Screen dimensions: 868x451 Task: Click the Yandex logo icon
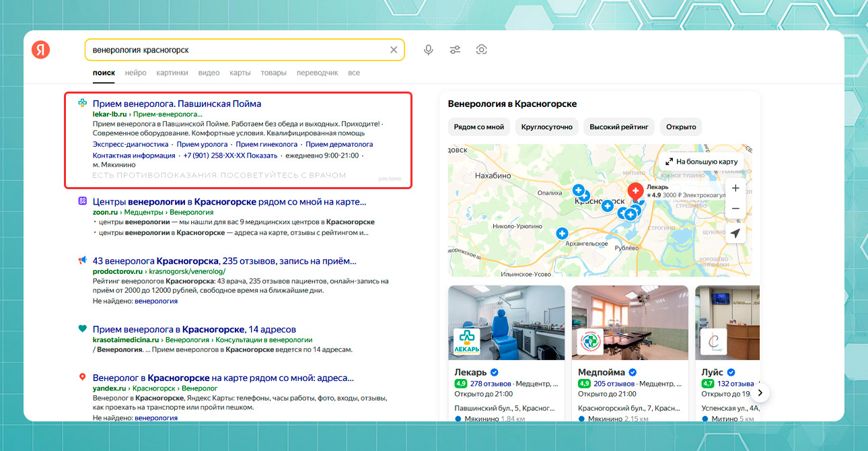pos(41,50)
